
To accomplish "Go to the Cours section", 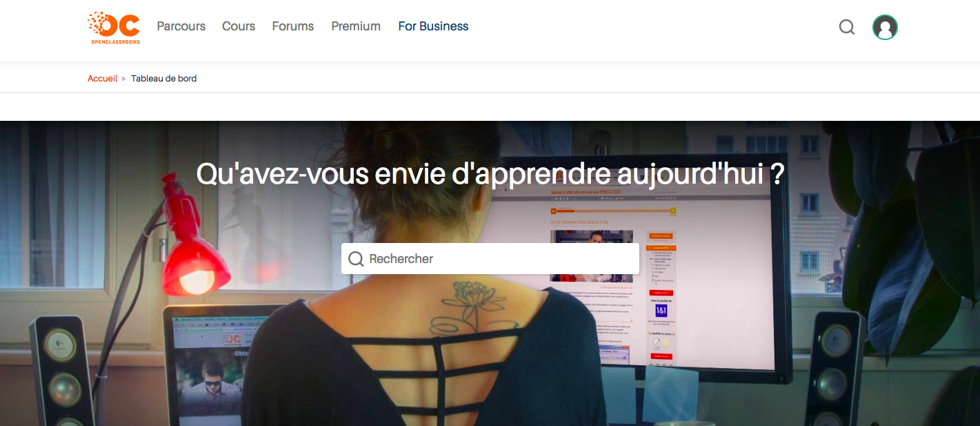I will [x=239, y=26].
